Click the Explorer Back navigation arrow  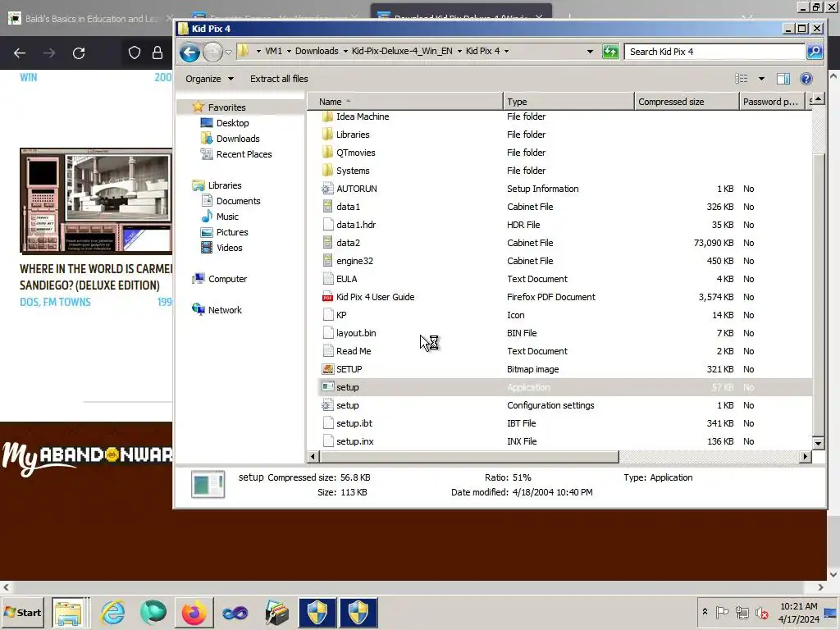click(x=189, y=52)
